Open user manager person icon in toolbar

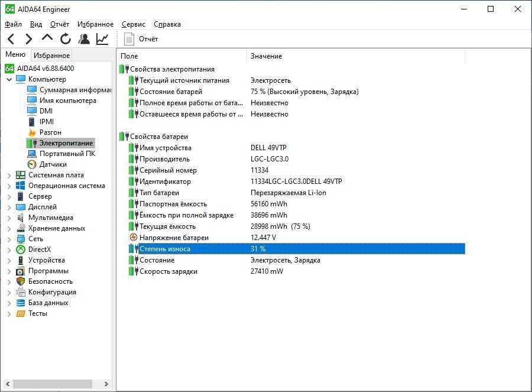(84, 39)
